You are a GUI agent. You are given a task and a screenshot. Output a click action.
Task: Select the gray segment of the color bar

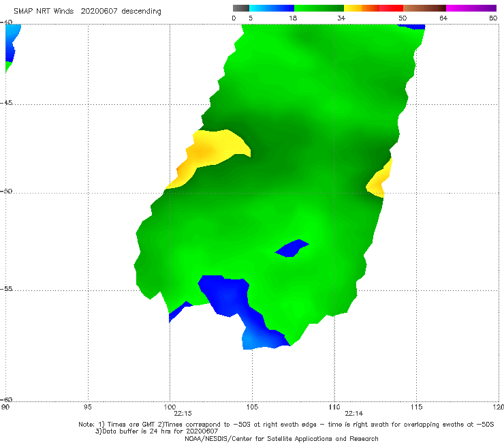pyautogui.click(x=241, y=8)
